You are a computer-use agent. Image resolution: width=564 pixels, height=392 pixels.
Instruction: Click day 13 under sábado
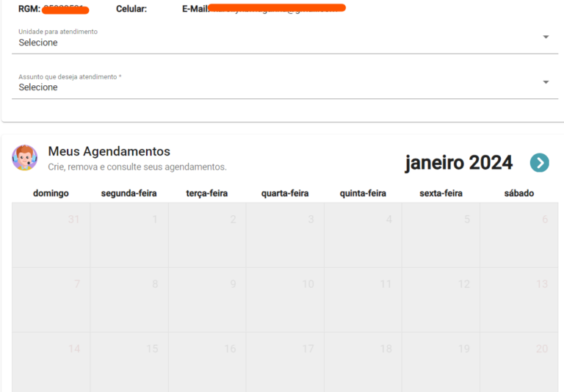pos(518,300)
